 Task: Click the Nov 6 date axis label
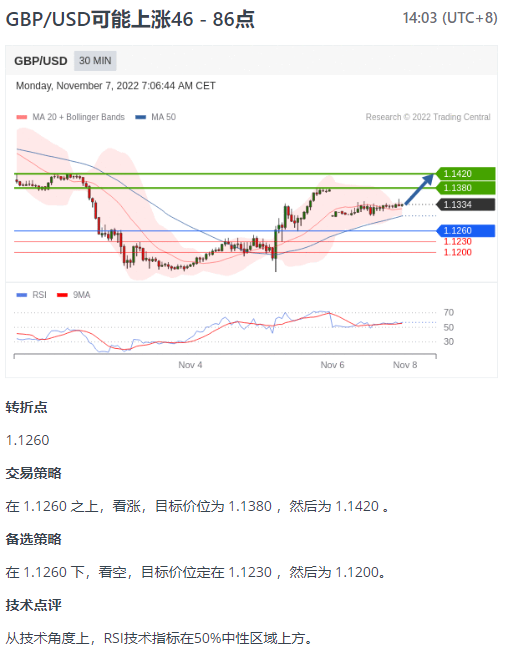coord(332,365)
